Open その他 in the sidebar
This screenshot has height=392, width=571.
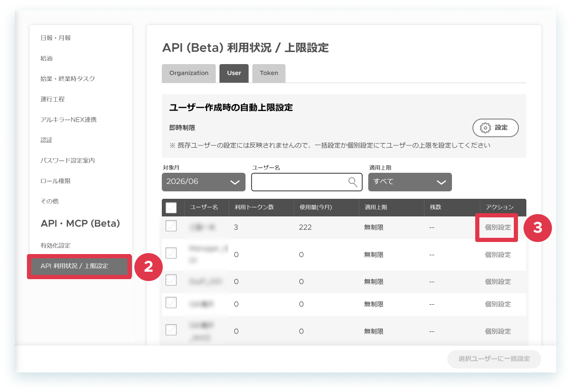click(50, 202)
